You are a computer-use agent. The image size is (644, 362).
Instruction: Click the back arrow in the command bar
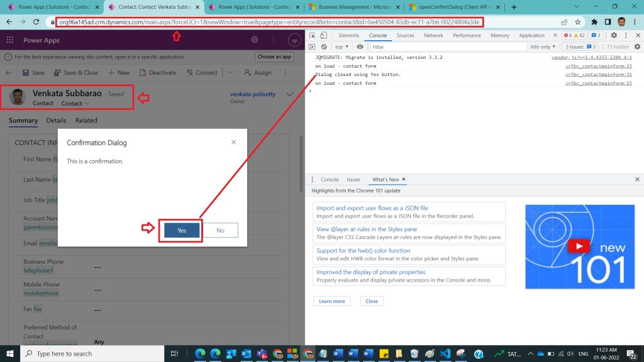(x=10, y=72)
